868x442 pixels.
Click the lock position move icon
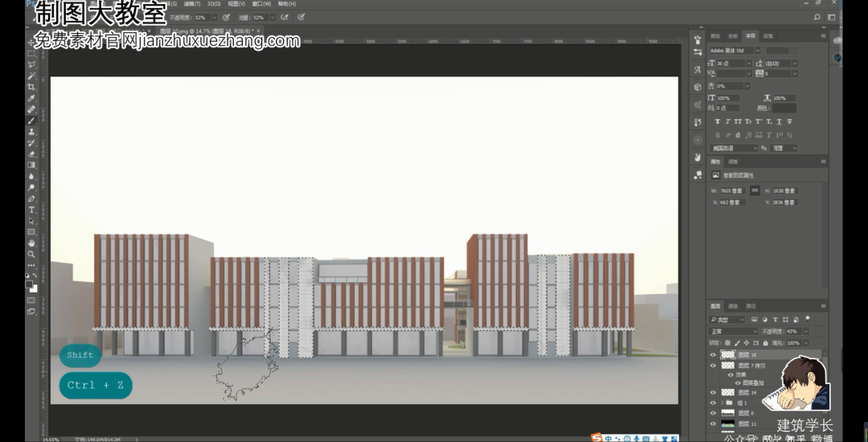pyautogui.click(x=746, y=343)
